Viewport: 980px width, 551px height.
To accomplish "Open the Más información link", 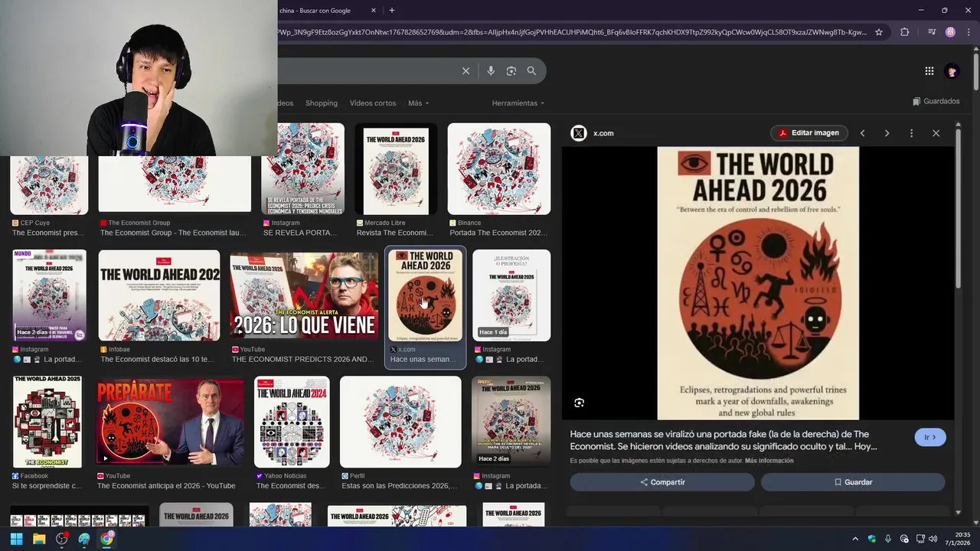I will pos(769,461).
